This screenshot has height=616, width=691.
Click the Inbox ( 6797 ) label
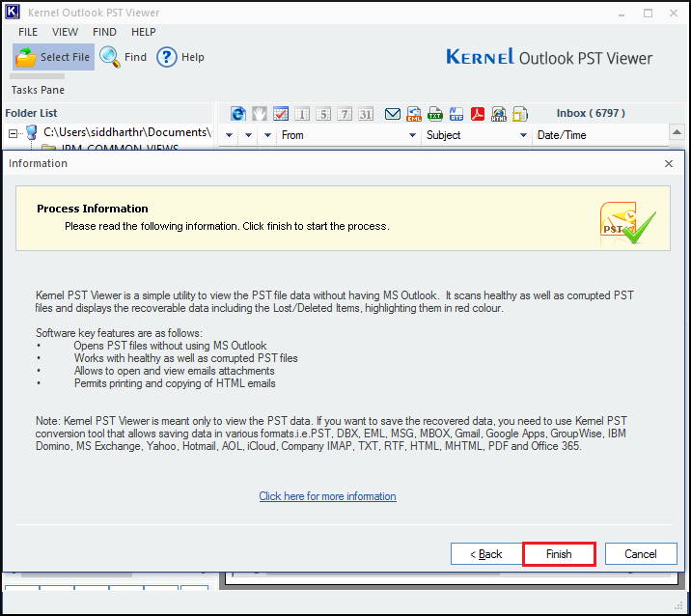coord(591,113)
